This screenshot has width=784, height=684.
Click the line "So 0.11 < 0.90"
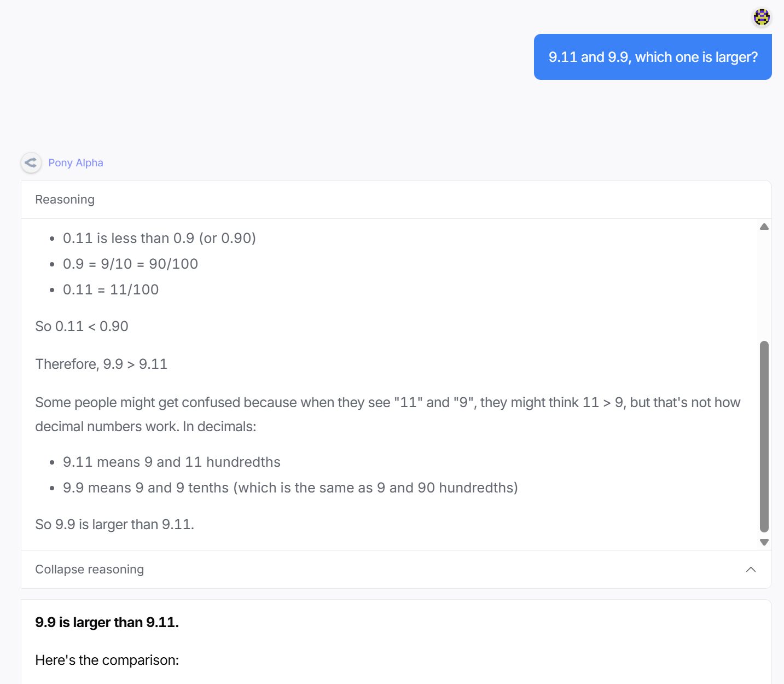click(x=82, y=327)
